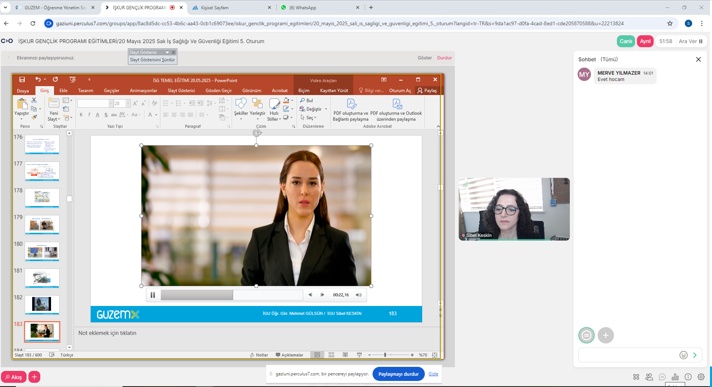Screen dimensions: 712x387
Task: Open the session settings gear icon
Action: 701,377
